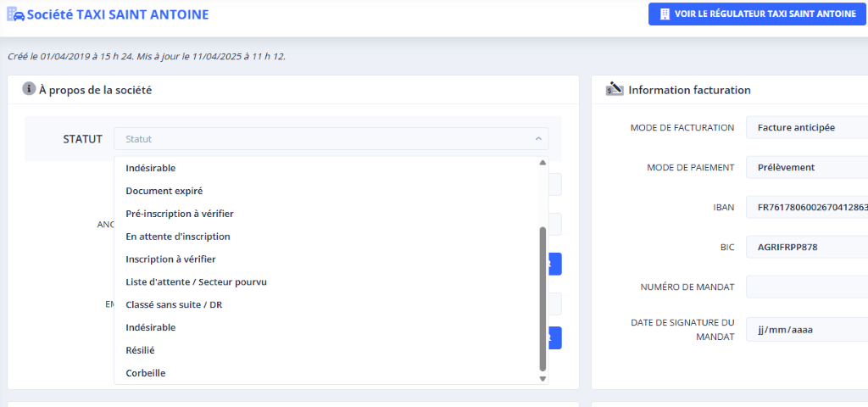The width and height of the screenshot is (868, 407).
Task: Click the Société TAXI SAINT ANTOINE title text
Action: point(118,15)
